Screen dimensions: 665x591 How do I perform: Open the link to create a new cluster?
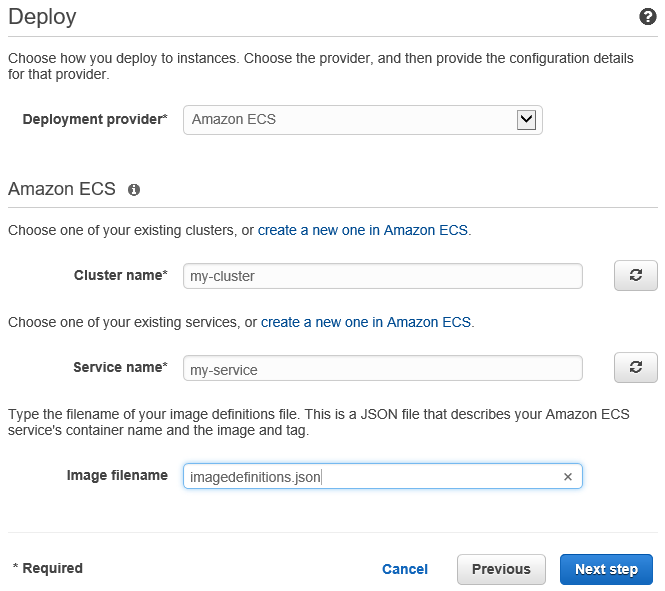coord(363,230)
